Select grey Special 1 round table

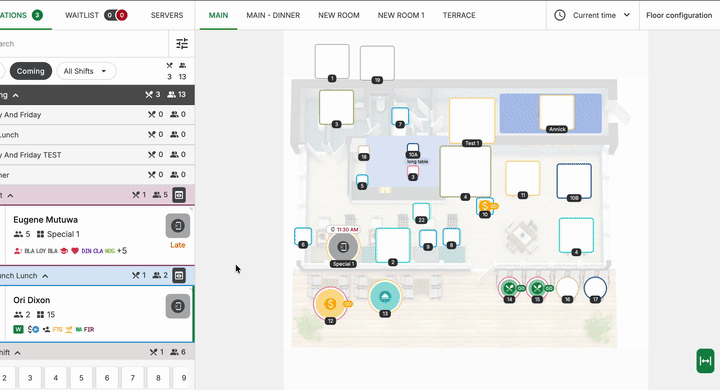343,247
